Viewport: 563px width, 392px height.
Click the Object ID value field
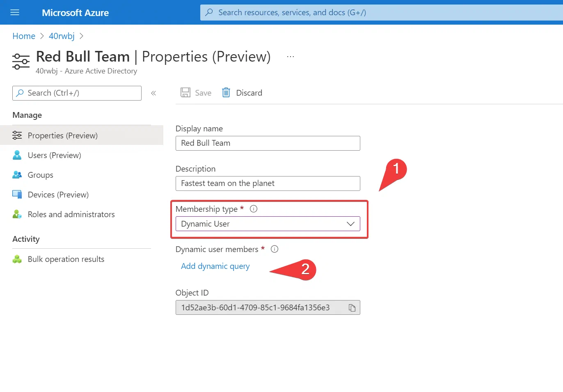[268, 307]
